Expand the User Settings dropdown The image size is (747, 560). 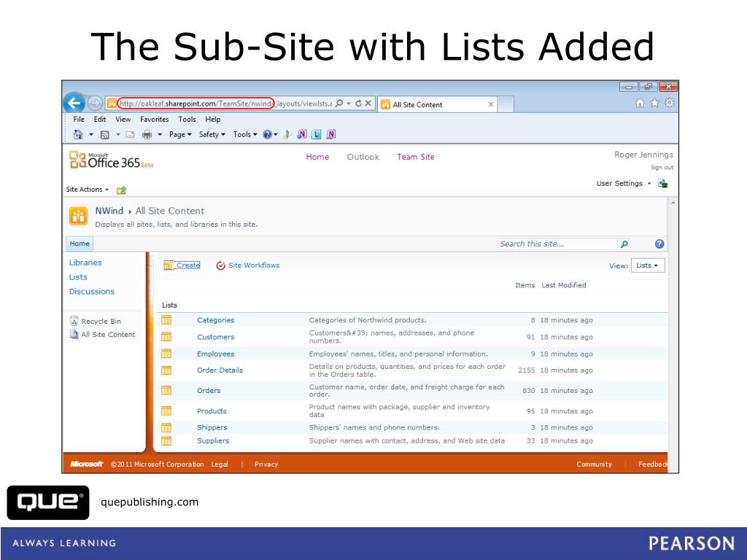(x=624, y=183)
